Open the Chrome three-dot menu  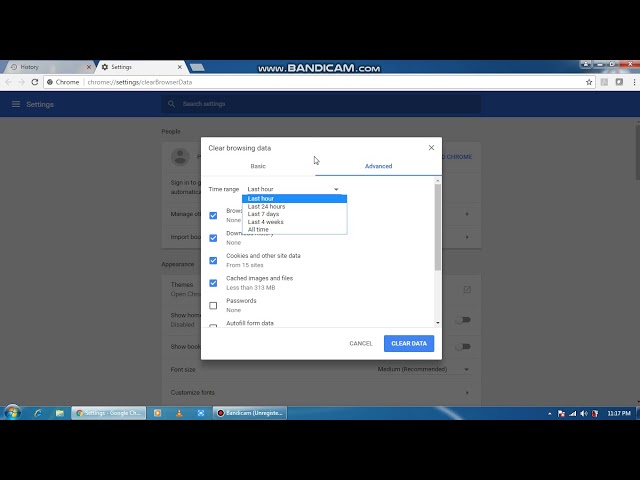point(634,82)
